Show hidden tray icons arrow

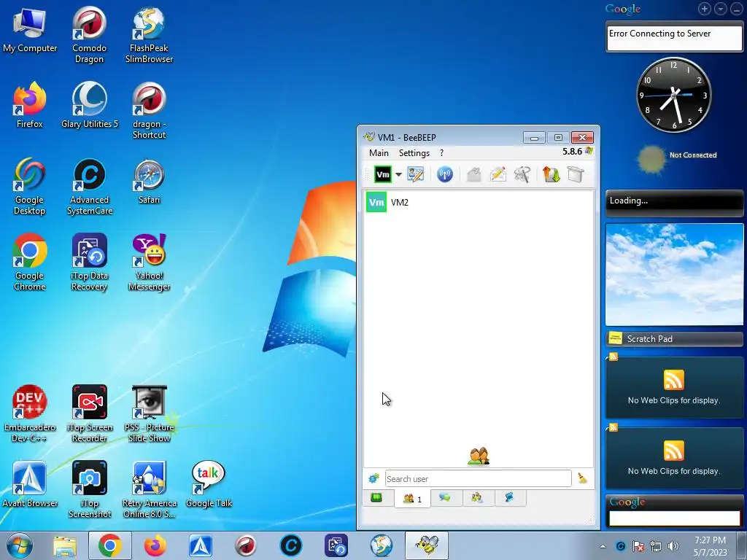[x=603, y=546]
